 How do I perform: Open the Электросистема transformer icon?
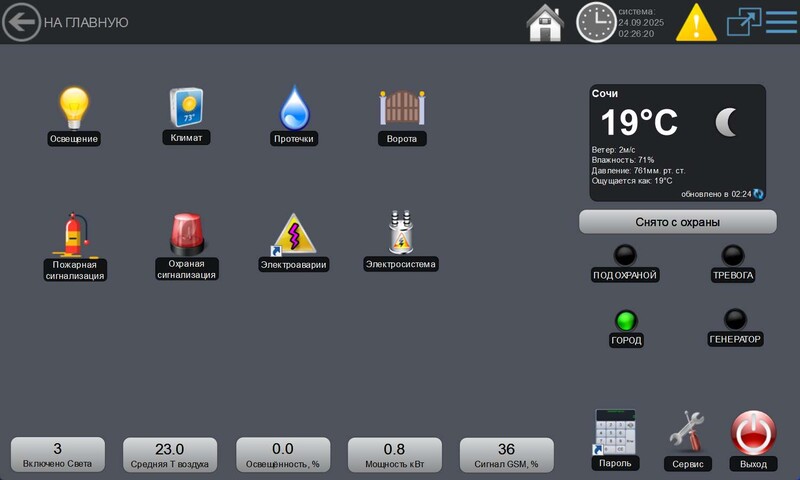(x=401, y=233)
